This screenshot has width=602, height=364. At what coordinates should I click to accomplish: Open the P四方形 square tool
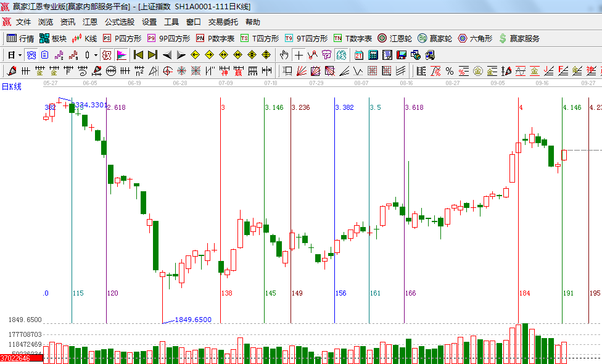[x=123, y=38]
